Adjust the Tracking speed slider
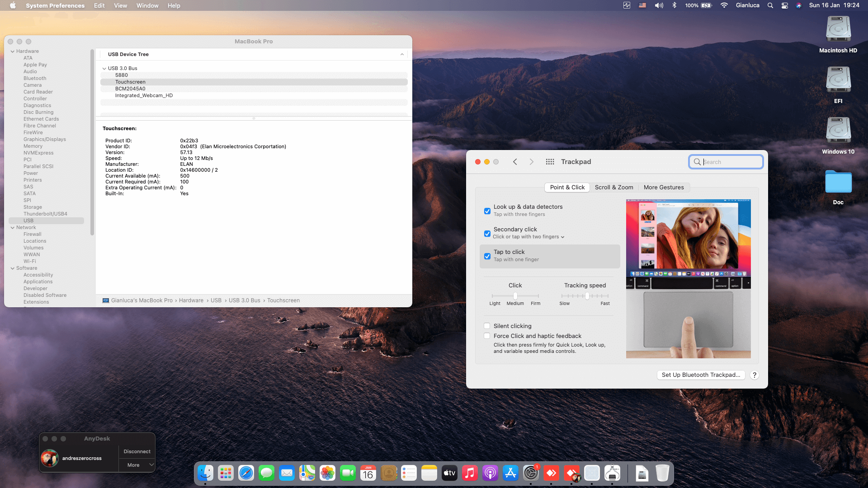Image resolution: width=868 pixels, height=488 pixels. pyautogui.click(x=587, y=296)
